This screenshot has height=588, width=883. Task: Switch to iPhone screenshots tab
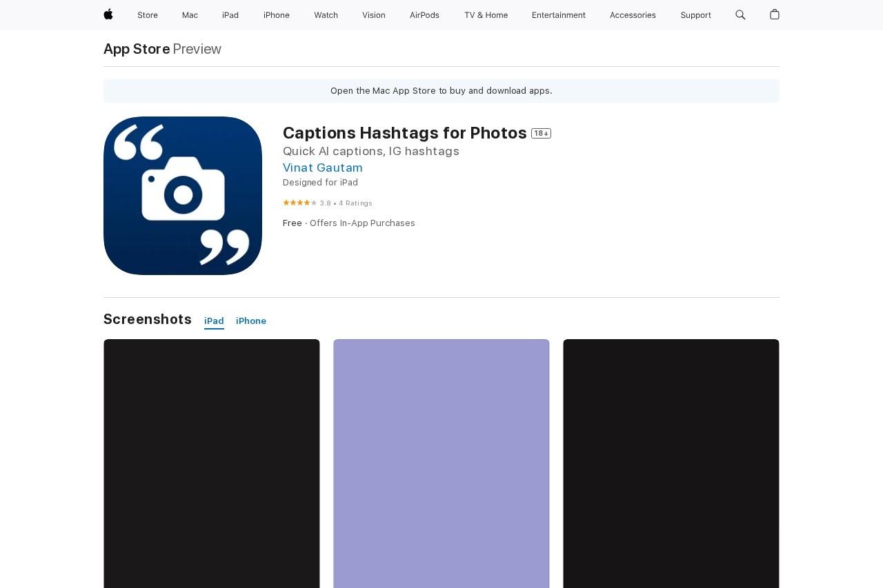[251, 321]
